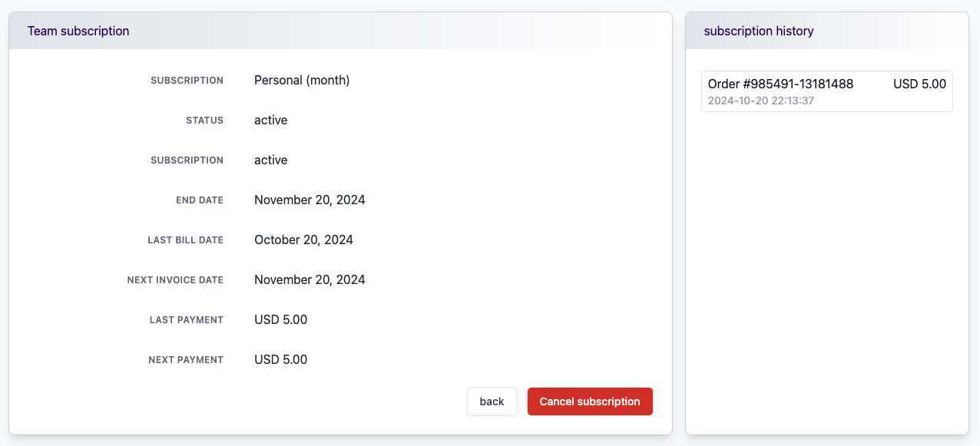This screenshot has height=446, width=980.
Task: Click the NEXT PAYMENT amount USD 5.00
Action: coord(280,359)
